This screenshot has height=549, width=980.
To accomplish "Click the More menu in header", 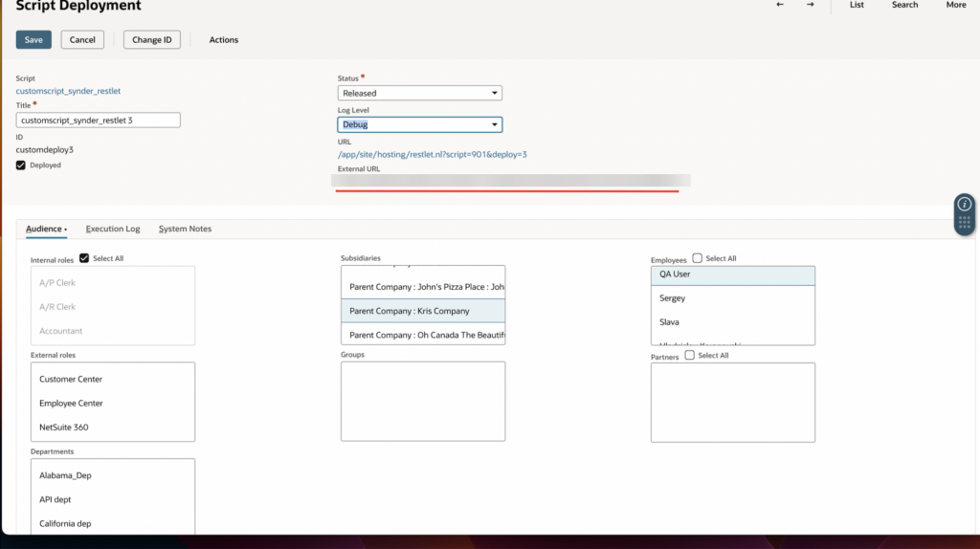I will [x=955, y=5].
